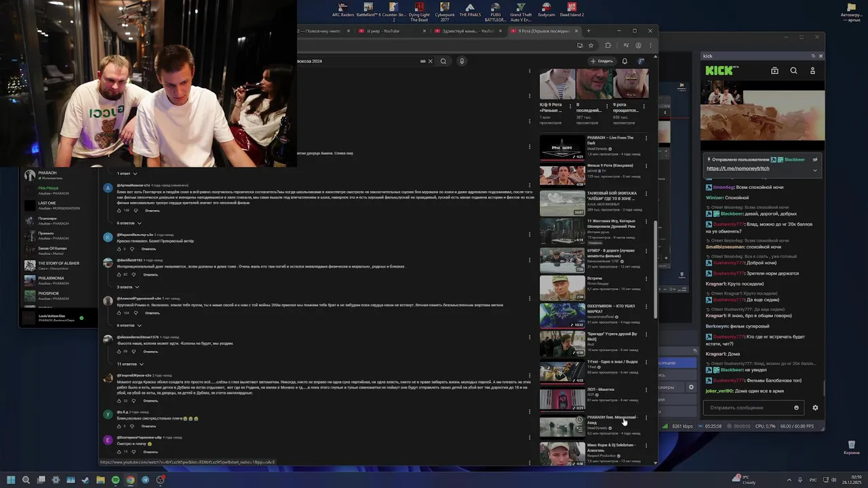Hide the pinned message in Kick chat
The height and width of the screenshot is (488, 868).
(x=815, y=160)
